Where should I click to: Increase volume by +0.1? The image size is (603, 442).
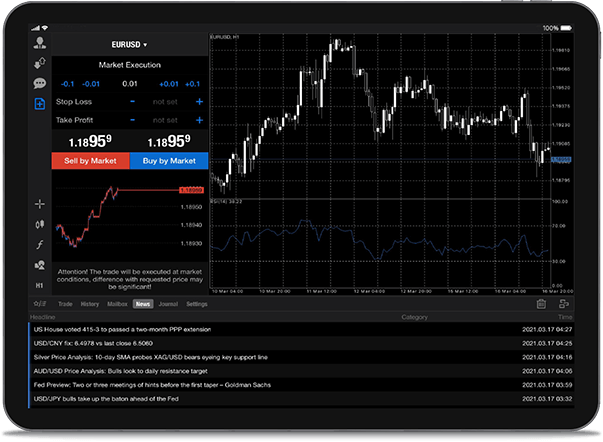[x=193, y=84]
